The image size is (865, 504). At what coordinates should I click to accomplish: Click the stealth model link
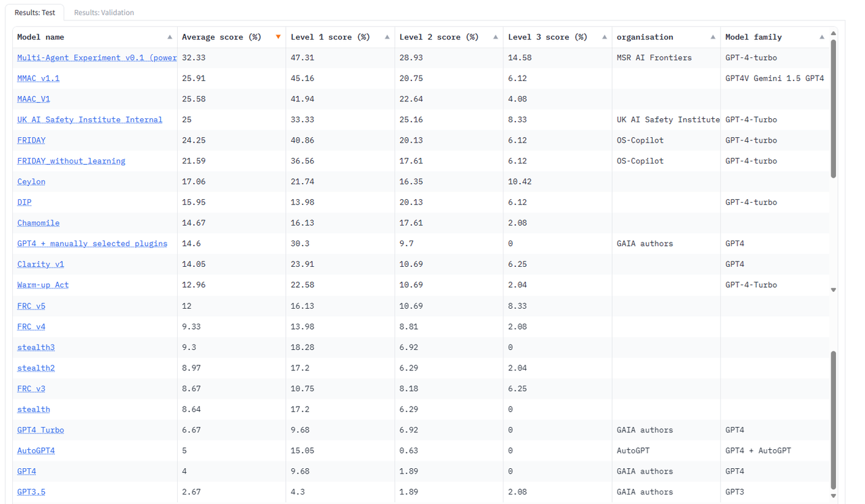click(34, 409)
